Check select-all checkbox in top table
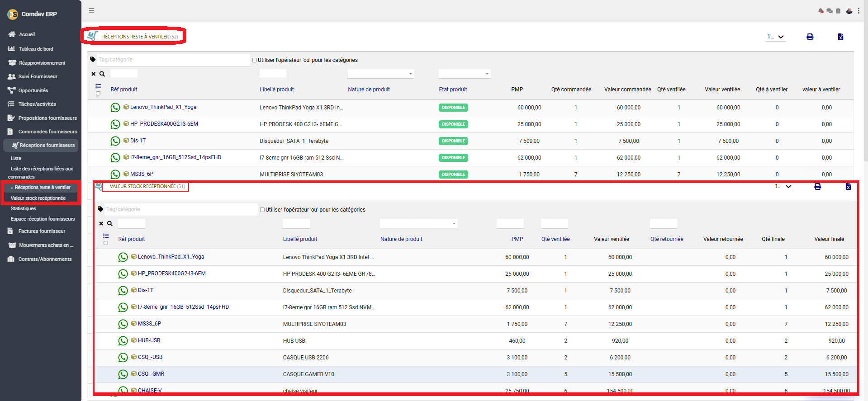 (98, 94)
